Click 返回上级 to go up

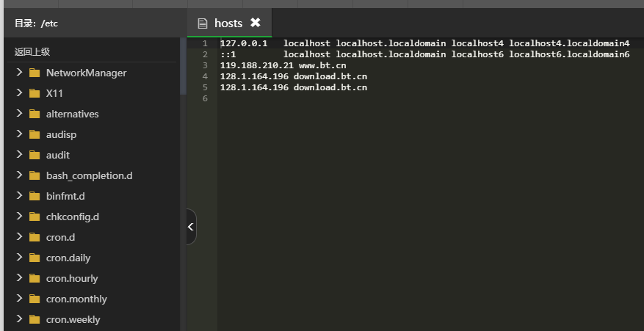point(32,51)
